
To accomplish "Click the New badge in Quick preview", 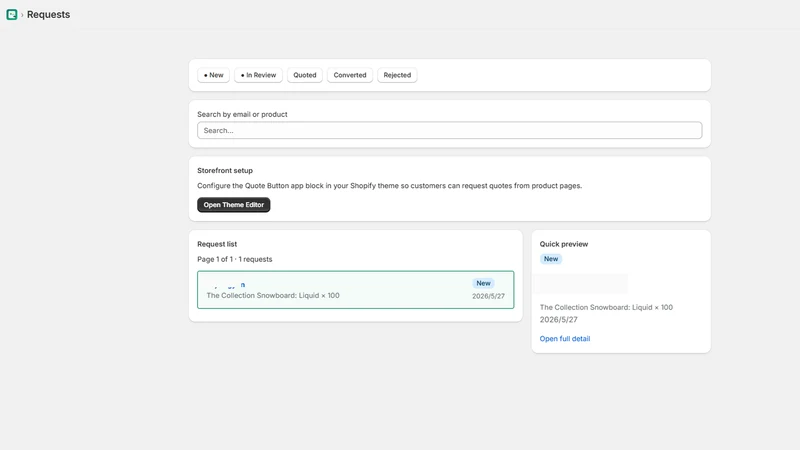I will tap(551, 259).
